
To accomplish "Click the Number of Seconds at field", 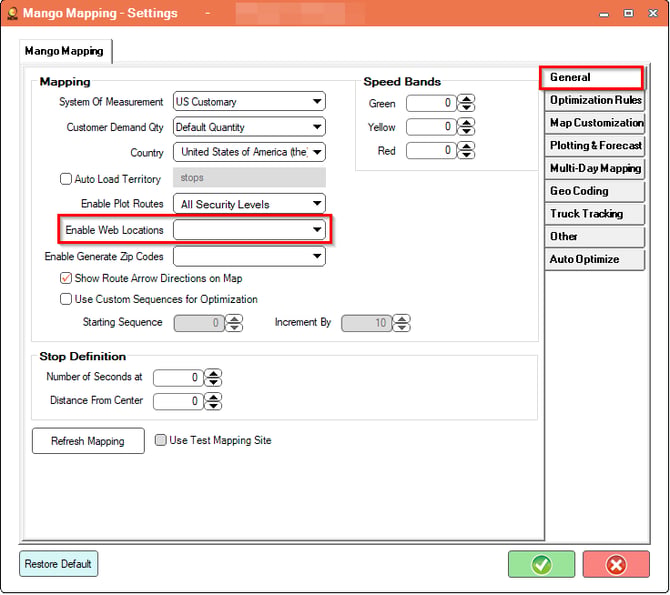I will coord(178,377).
